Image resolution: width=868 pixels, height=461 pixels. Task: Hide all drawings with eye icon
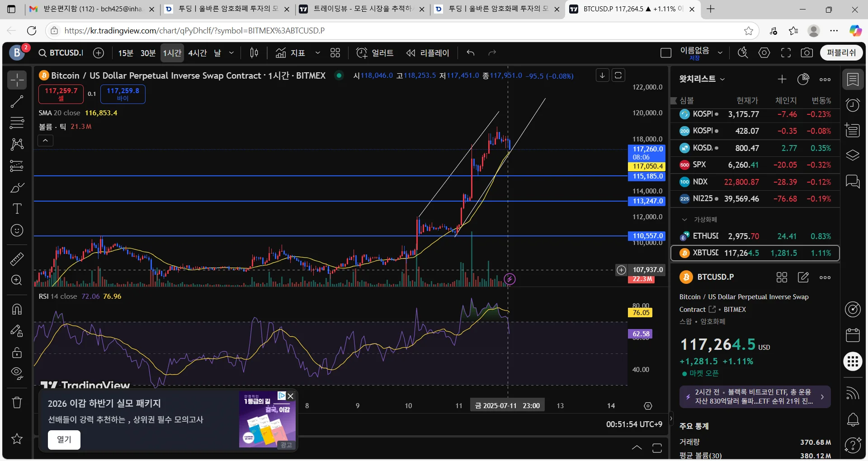click(17, 373)
